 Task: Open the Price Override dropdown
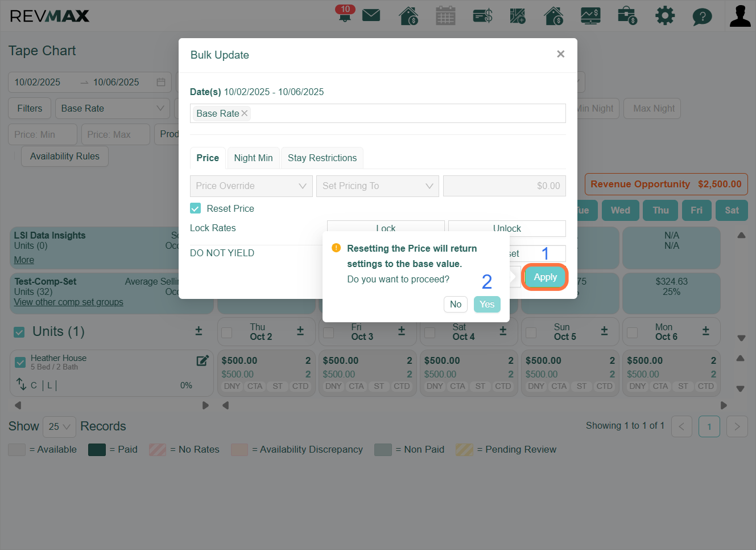pos(251,186)
